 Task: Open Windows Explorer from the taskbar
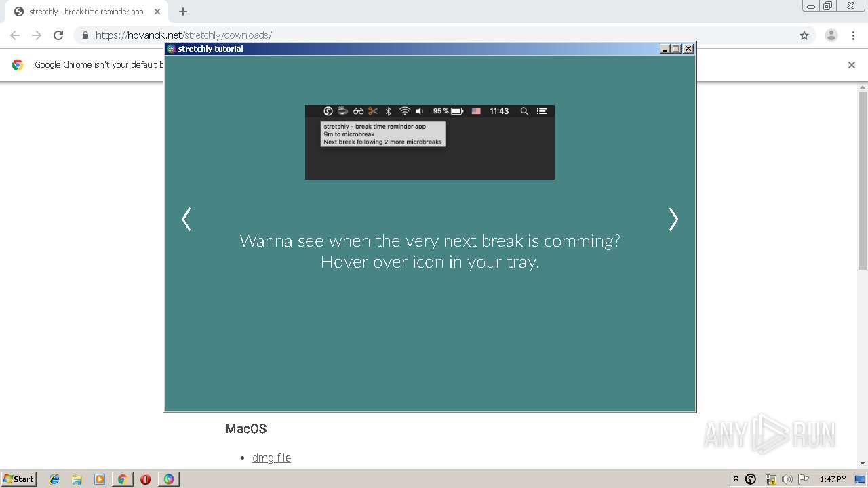77,479
